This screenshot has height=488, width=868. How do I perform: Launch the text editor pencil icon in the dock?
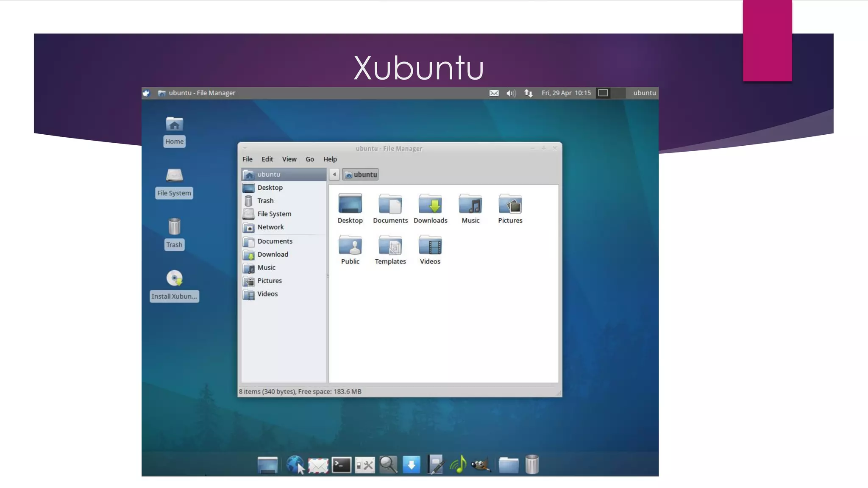(x=435, y=464)
